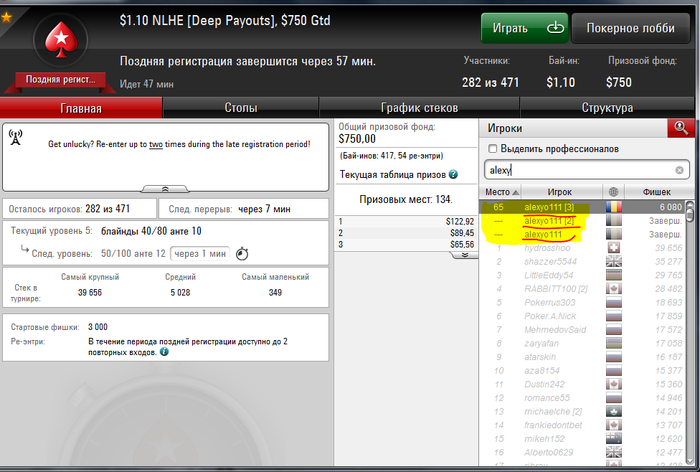This screenshot has height=472, width=700.
Task: Sort players by Место column
Action: point(502,192)
